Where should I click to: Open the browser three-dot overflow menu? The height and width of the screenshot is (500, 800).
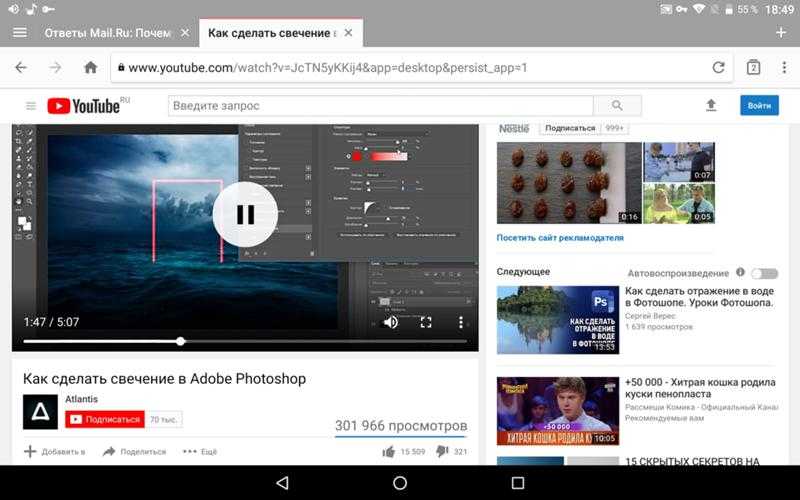(x=784, y=67)
